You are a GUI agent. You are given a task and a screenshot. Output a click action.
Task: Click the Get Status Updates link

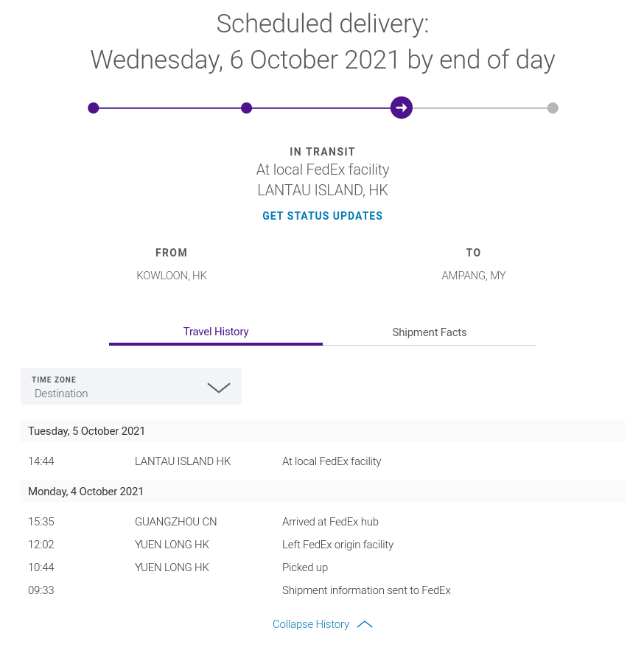[323, 216]
